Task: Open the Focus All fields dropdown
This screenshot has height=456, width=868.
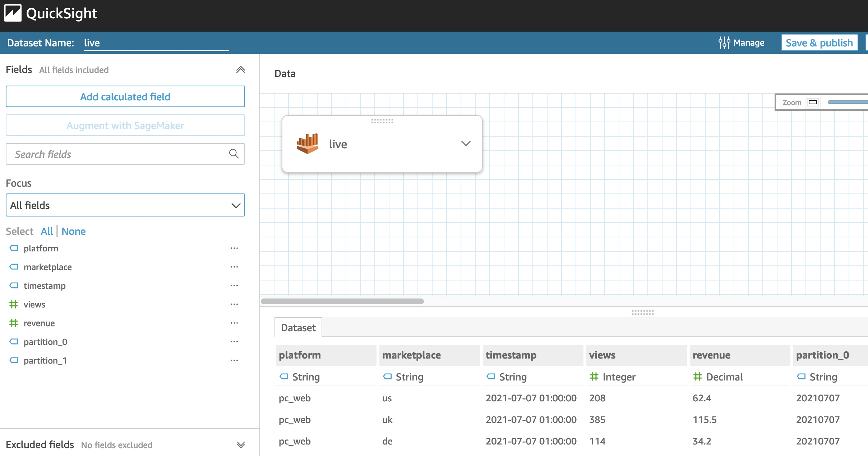Action: (125, 205)
